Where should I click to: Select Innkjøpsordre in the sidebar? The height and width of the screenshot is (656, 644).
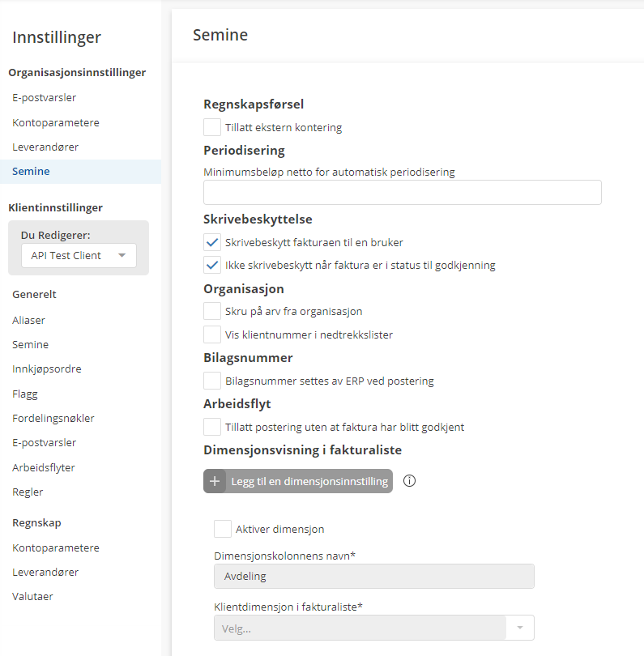pyautogui.click(x=47, y=369)
